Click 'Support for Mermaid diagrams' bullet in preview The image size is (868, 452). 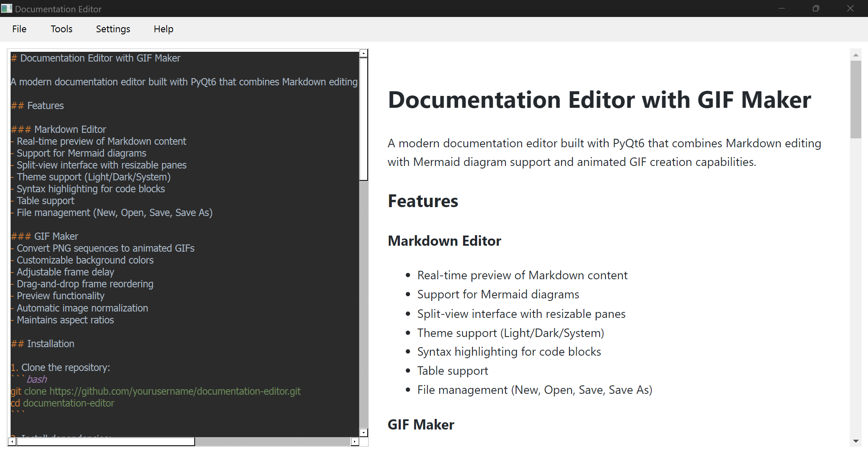coord(498,295)
